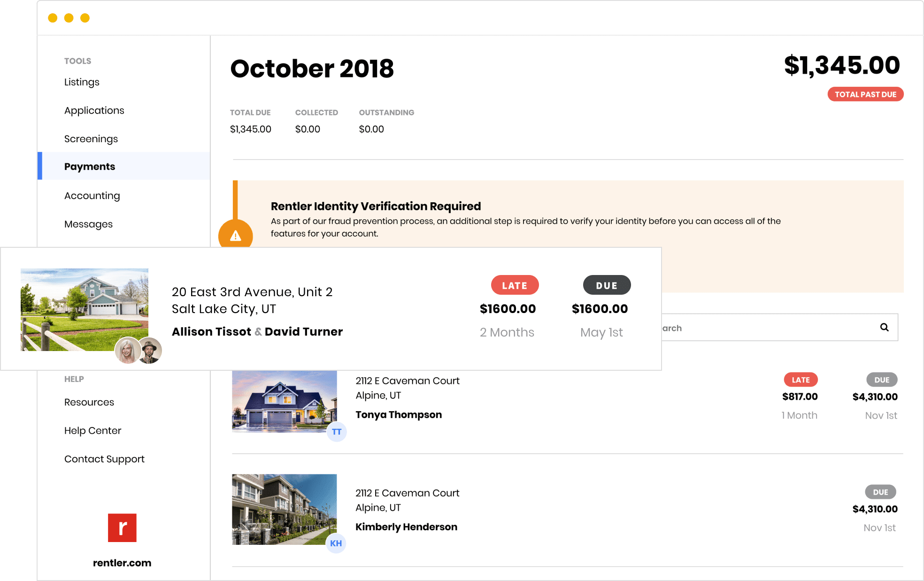Image resolution: width=924 pixels, height=581 pixels.
Task: Visit the Help Center
Action: coord(92,430)
